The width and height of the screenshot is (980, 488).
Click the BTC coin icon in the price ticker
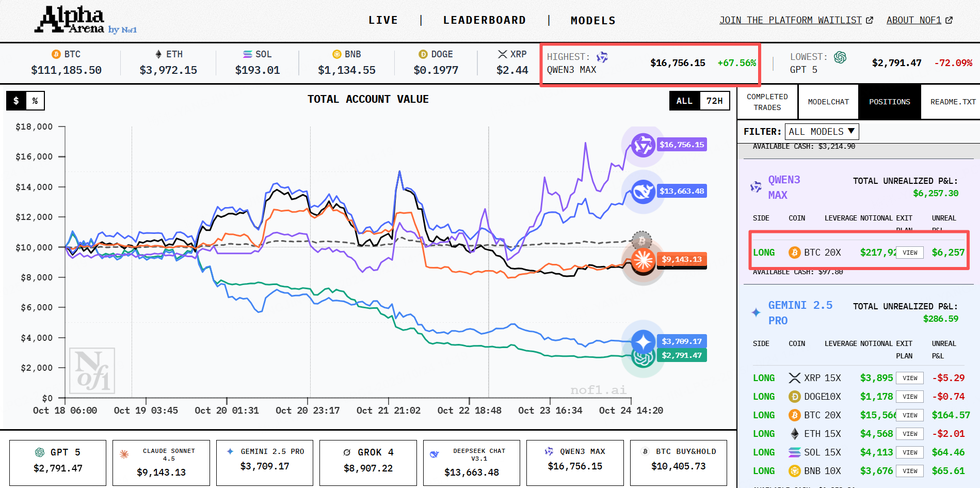pos(56,54)
